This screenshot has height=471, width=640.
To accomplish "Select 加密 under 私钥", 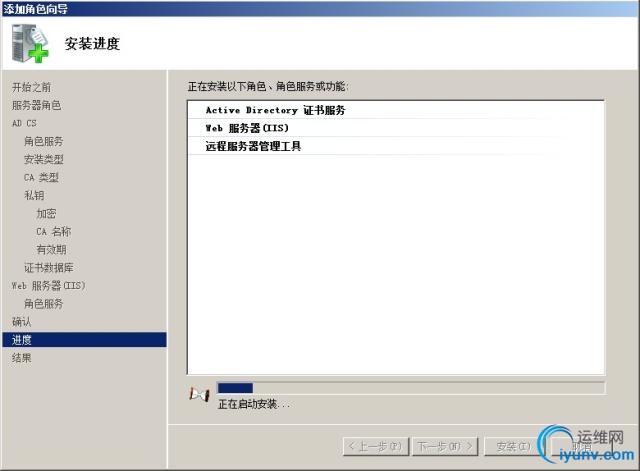I will click(46, 213).
